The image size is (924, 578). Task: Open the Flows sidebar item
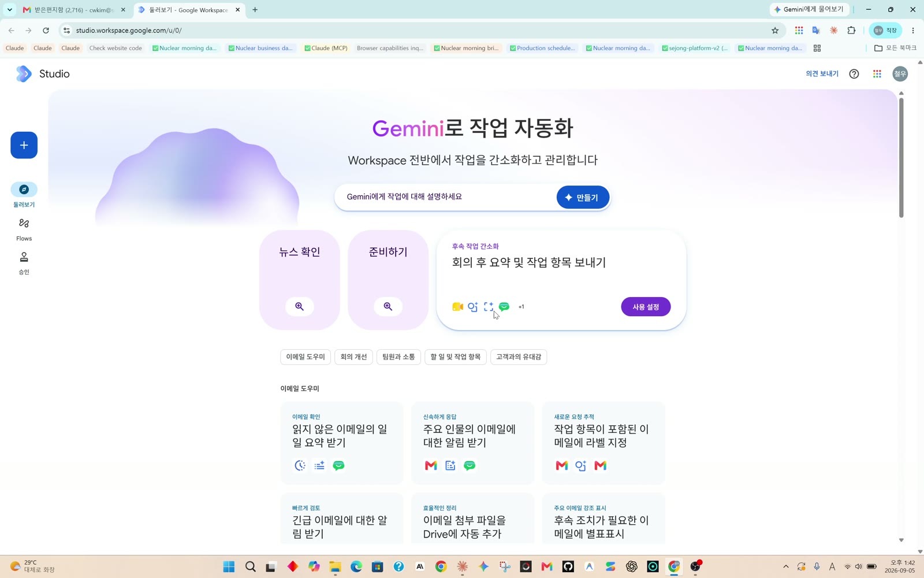click(x=24, y=229)
